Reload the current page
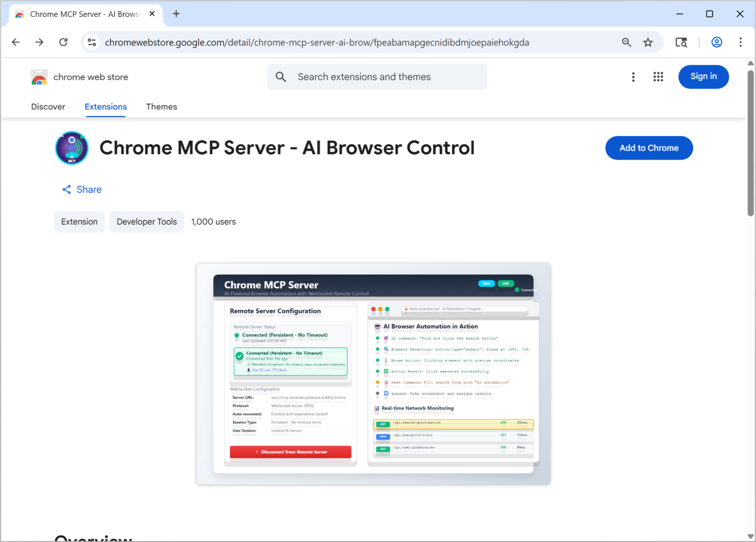 click(x=63, y=42)
